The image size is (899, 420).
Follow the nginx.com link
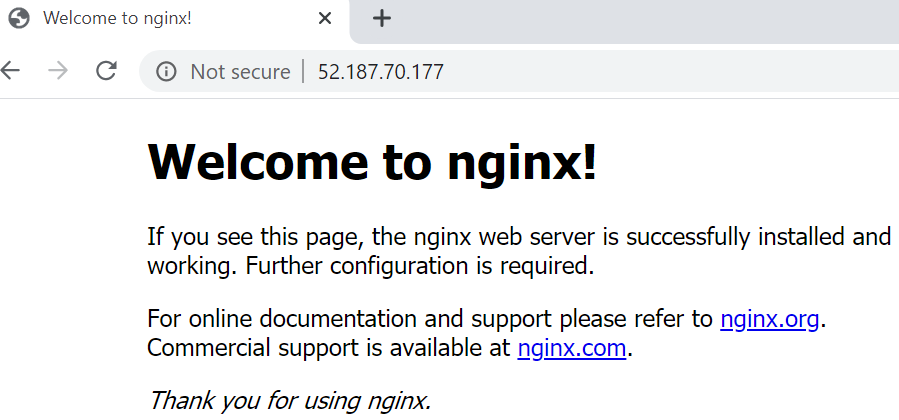pos(571,348)
